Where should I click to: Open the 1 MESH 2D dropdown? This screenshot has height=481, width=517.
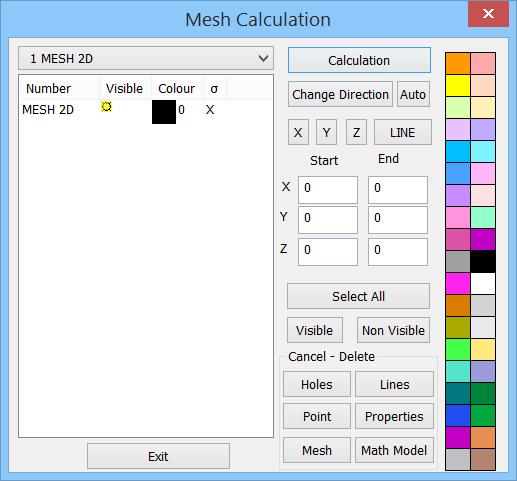coord(146,58)
